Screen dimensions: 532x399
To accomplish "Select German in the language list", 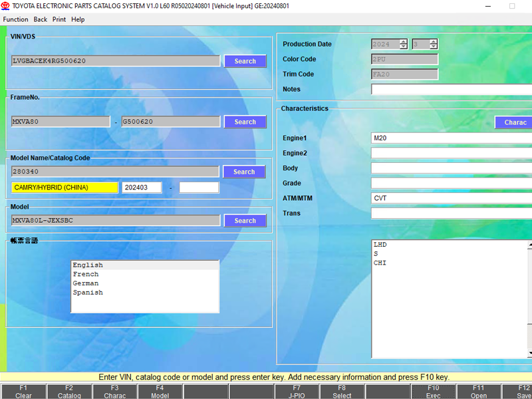I will 145,283.
